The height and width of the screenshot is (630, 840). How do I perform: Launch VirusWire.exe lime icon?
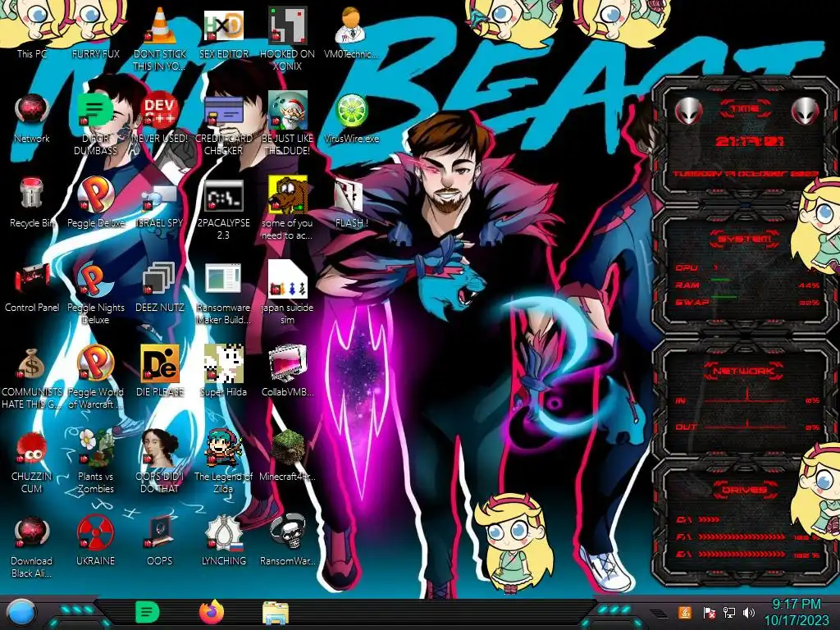point(351,116)
